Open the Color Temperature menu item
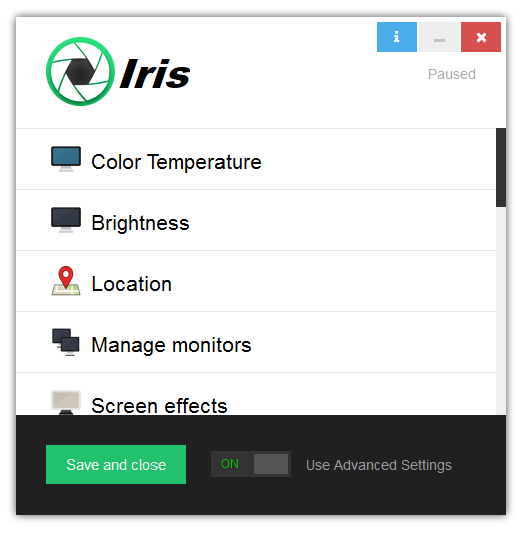Screen dimensions: 523x537 point(256,159)
